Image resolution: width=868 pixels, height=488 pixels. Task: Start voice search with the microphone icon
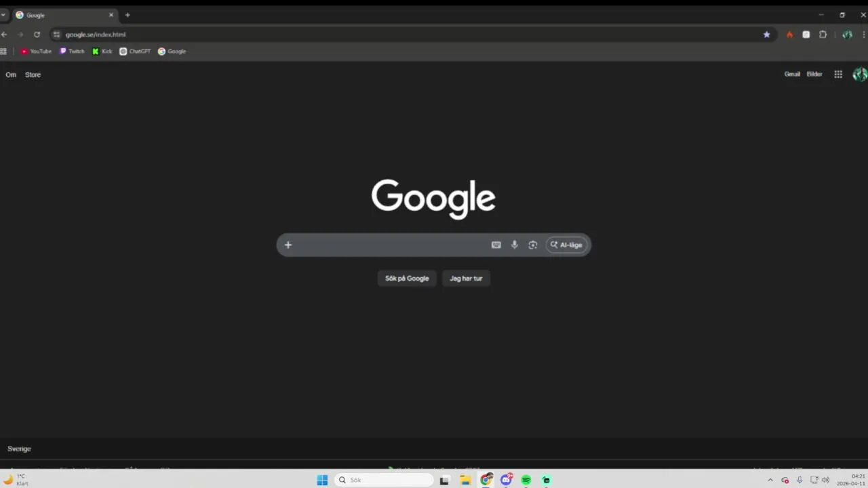(515, 245)
